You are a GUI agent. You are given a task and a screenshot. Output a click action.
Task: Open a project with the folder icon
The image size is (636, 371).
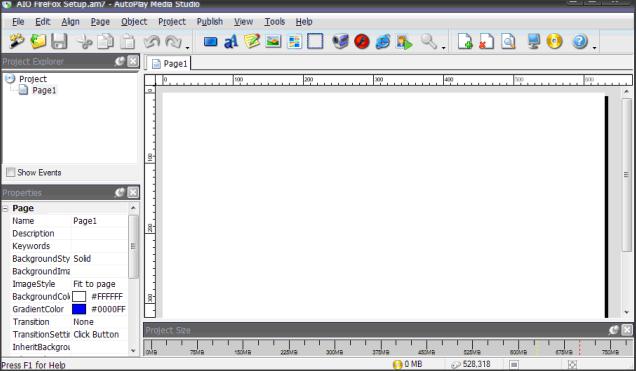point(38,41)
